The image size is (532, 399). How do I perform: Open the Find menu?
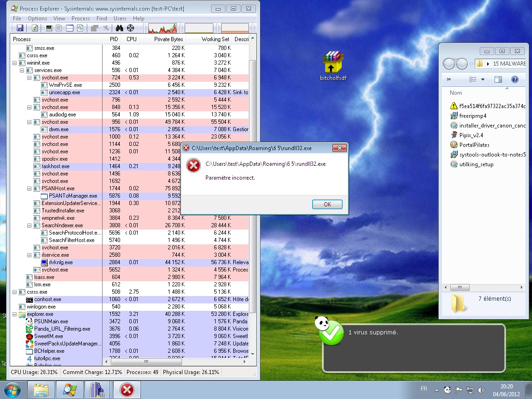[x=102, y=18]
